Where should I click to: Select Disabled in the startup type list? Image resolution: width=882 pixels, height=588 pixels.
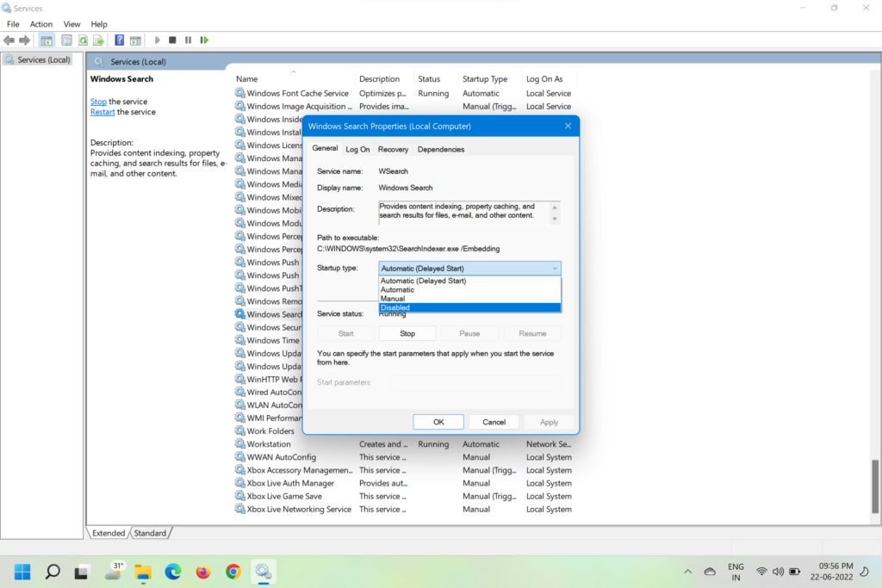coord(469,307)
